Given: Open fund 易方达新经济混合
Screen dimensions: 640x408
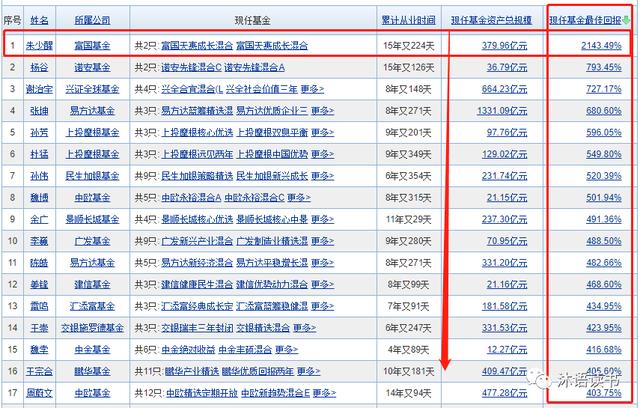Looking at the screenshot, I should pyautogui.click(x=197, y=263).
